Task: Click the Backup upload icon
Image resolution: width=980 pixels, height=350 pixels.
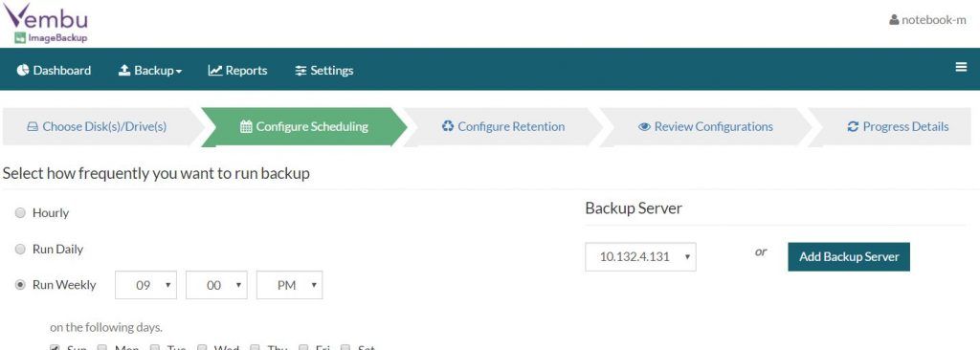Action: (x=124, y=70)
